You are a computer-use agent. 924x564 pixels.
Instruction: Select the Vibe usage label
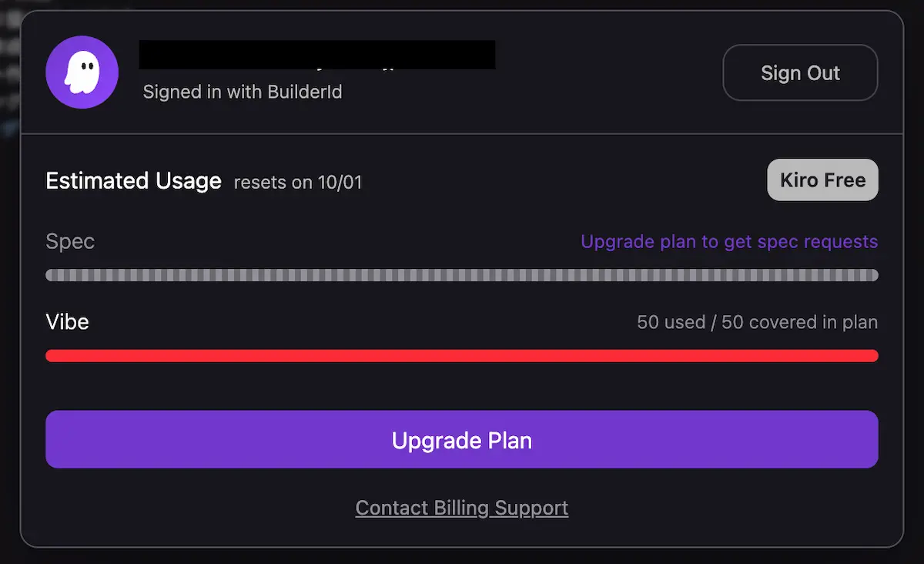[x=68, y=322]
